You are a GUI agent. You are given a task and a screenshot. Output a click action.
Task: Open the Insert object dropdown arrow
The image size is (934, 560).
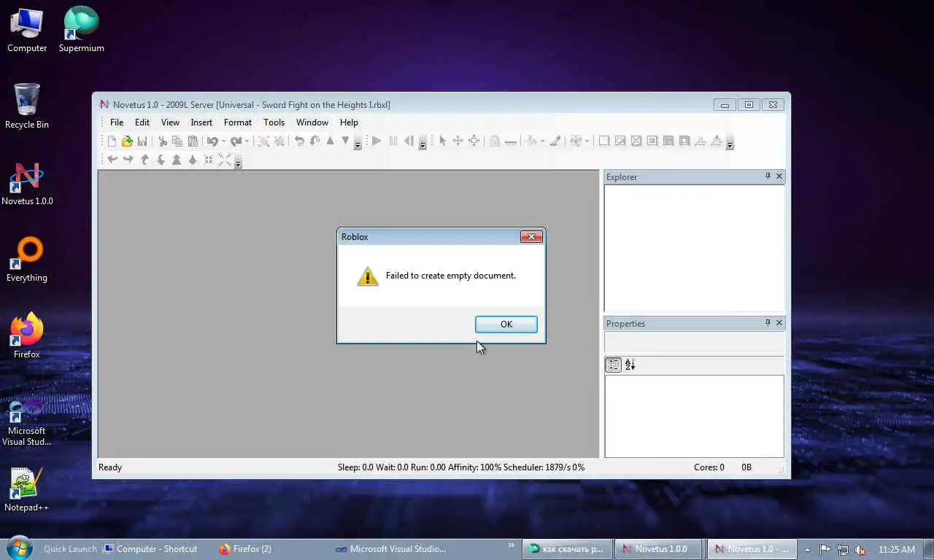tap(587, 141)
